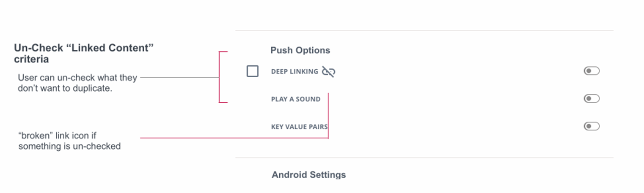
Task: Turn on the Play a Sound toggle
Action: click(592, 99)
